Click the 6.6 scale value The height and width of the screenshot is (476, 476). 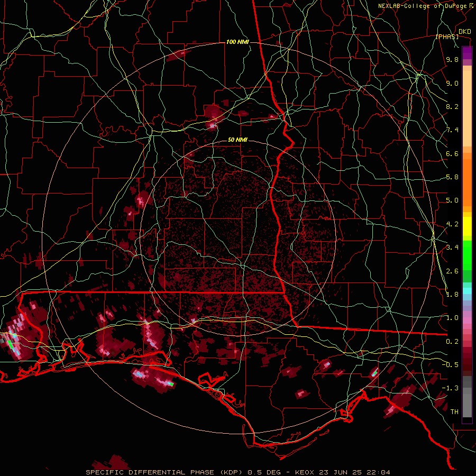coord(452,154)
